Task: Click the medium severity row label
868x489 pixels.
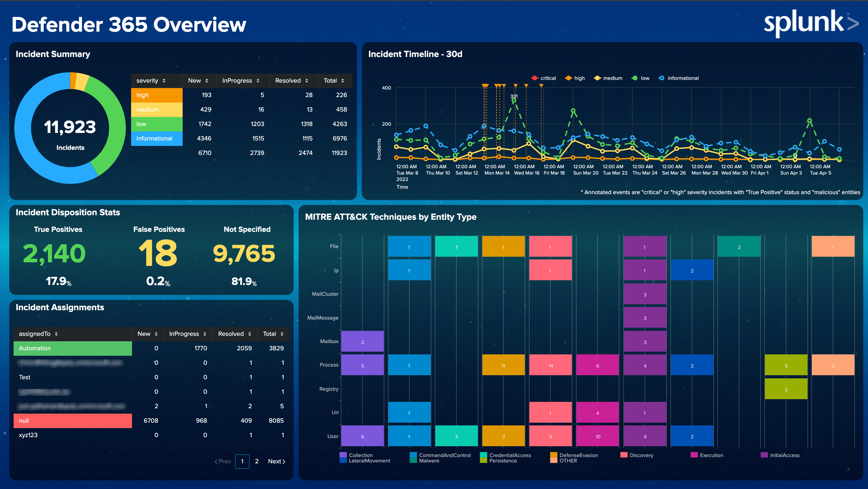Action: (157, 109)
